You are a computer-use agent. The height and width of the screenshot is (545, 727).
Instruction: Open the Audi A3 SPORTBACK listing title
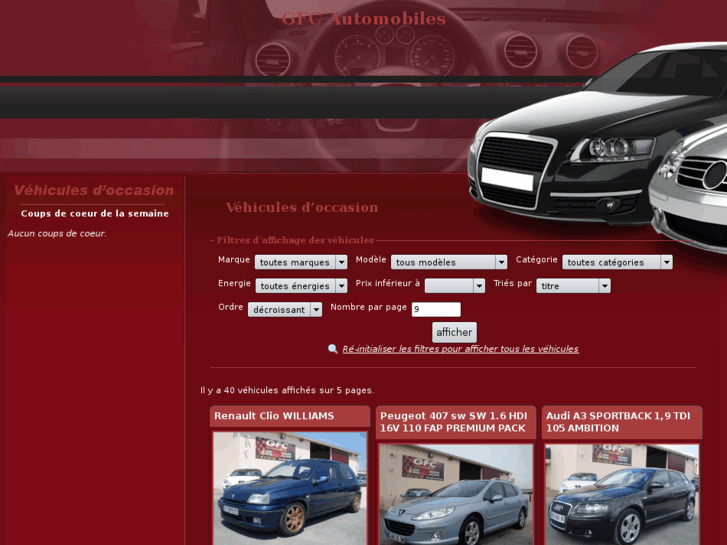point(618,422)
